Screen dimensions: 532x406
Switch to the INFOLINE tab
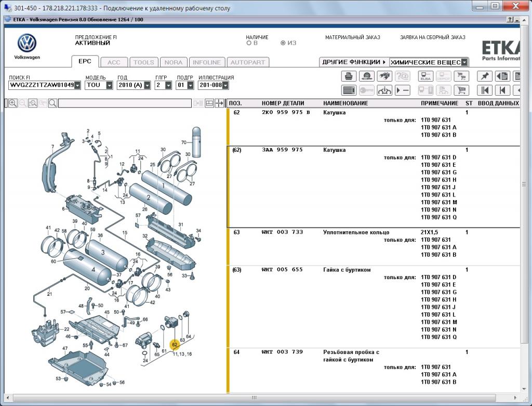(x=207, y=62)
